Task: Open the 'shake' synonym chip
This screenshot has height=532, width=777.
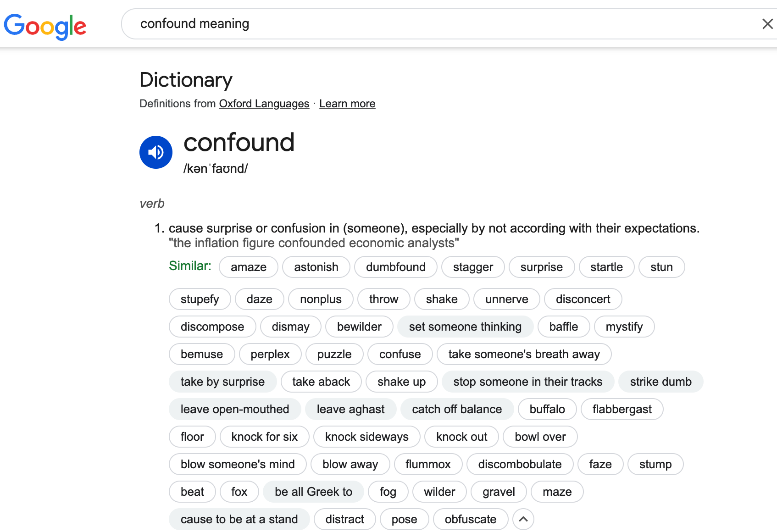Action: [x=442, y=299]
